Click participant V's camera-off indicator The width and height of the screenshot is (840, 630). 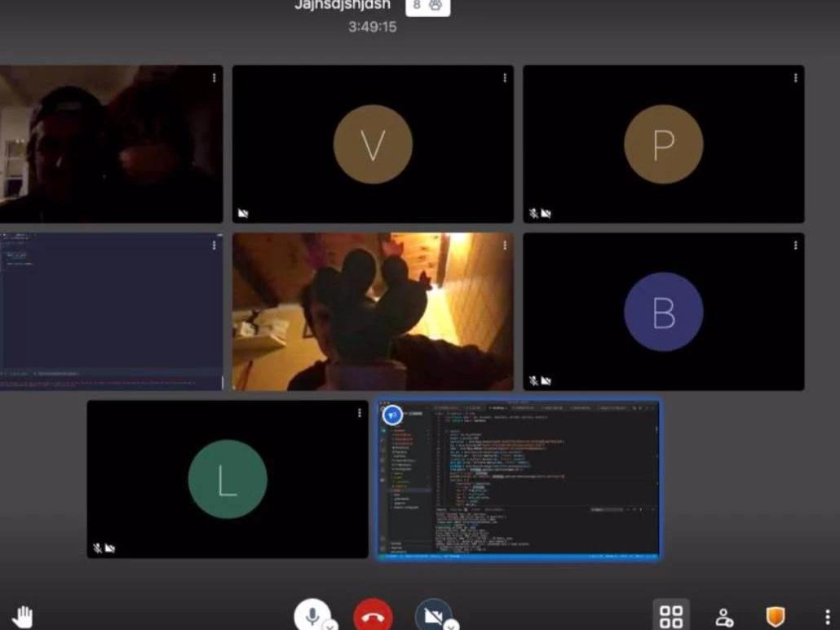242,213
